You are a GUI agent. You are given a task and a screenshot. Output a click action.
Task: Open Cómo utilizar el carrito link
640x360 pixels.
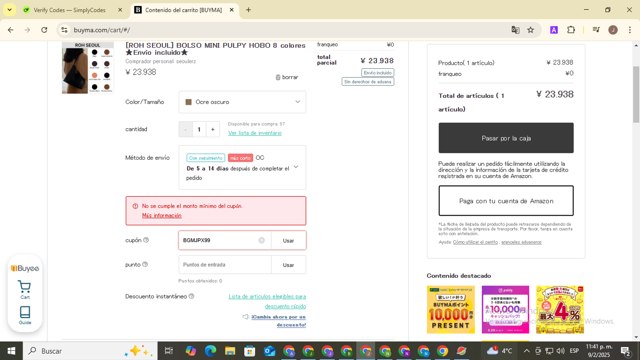[x=475, y=242]
